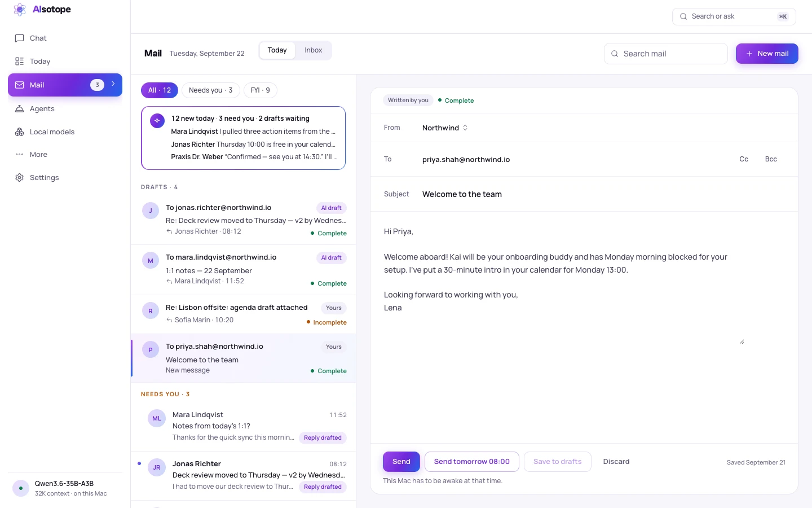Open the Chat section
This screenshot has height=508, width=812.
click(65, 38)
